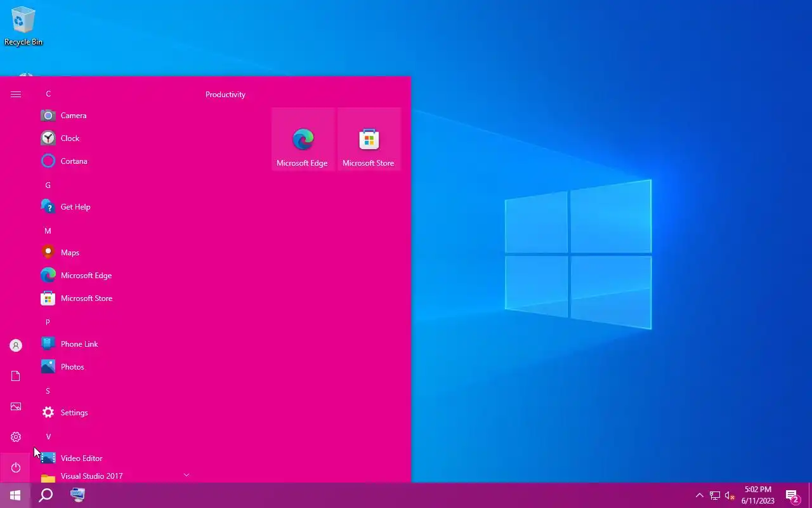Image resolution: width=812 pixels, height=508 pixels.
Task: Click the letter G group header
Action: pos(48,185)
